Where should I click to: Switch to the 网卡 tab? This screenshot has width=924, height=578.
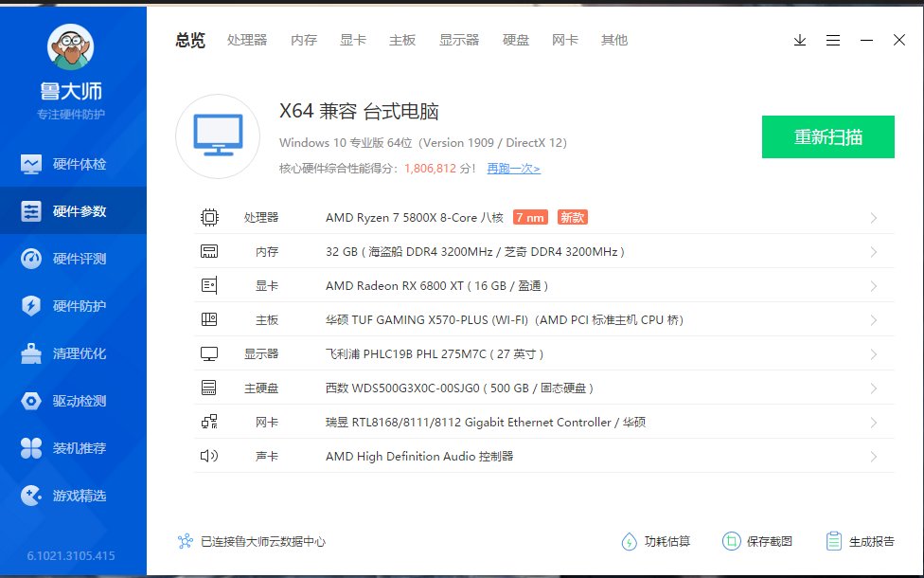coord(565,40)
